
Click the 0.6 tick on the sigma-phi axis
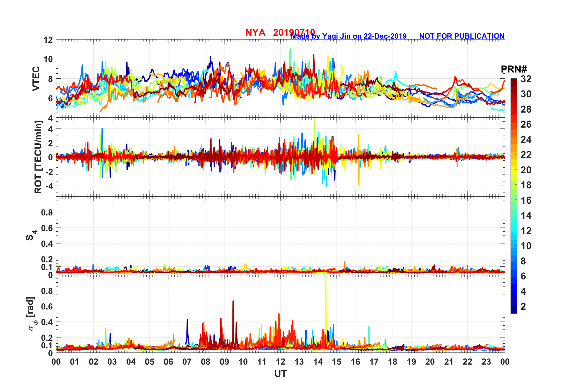[x=47, y=306]
